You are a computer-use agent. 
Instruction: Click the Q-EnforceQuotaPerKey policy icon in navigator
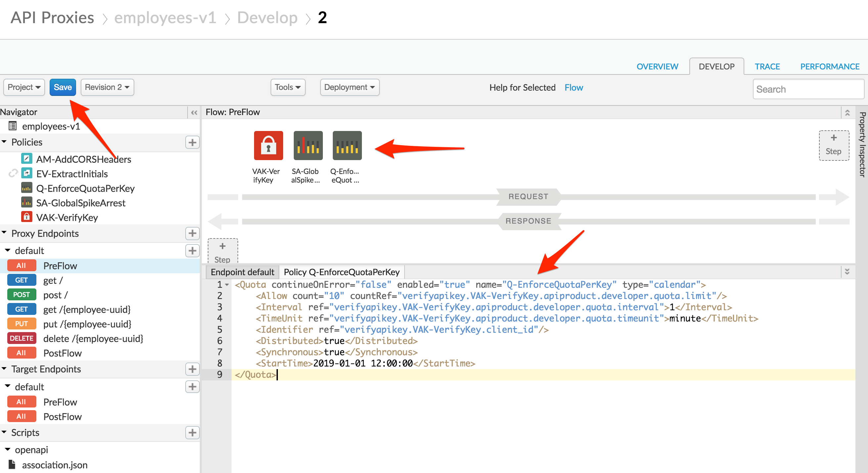click(26, 188)
